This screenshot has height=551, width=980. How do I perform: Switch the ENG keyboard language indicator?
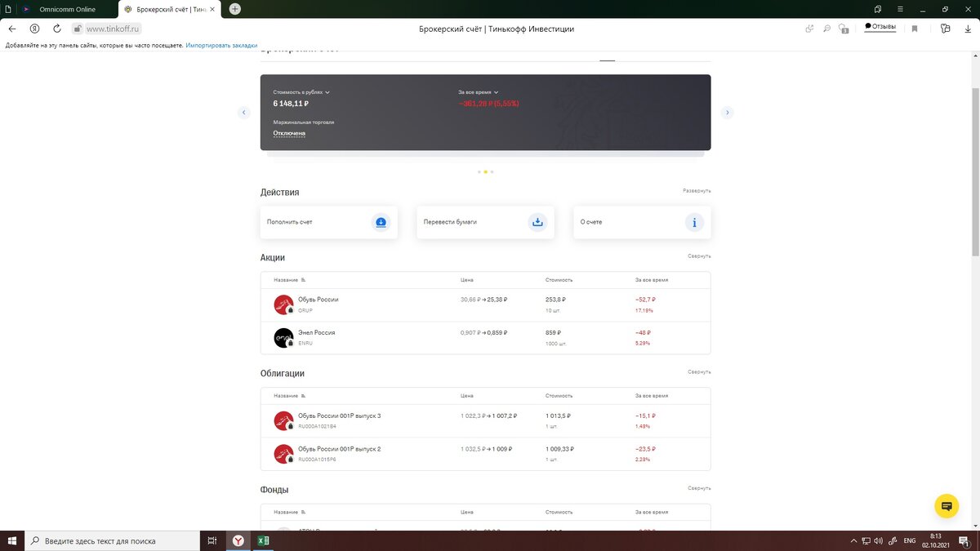[x=910, y=540]
